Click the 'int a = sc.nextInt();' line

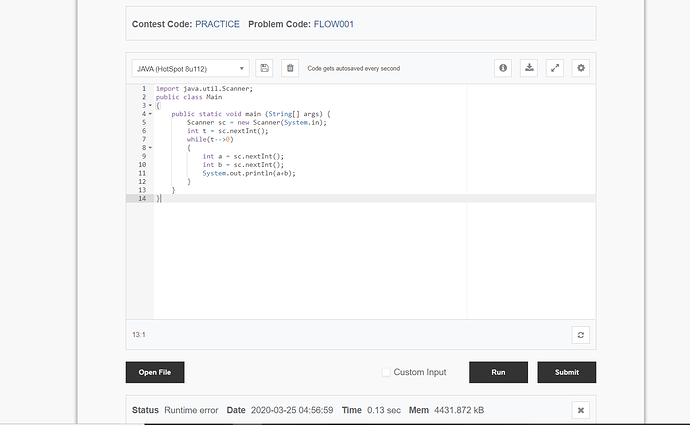pos(243,156)
